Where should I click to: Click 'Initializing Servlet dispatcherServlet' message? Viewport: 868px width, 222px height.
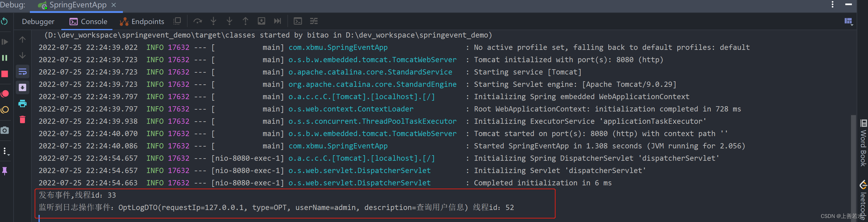coord(560,171)
